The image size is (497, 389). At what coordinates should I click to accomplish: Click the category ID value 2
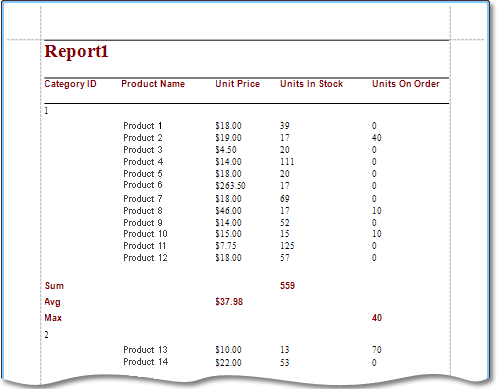(x=46, y=335)
